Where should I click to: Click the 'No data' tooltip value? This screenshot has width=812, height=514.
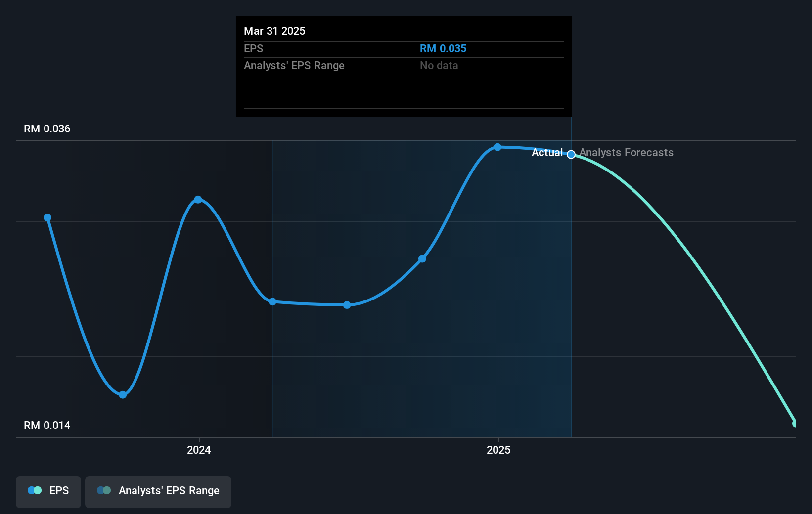tap(439, 66)
